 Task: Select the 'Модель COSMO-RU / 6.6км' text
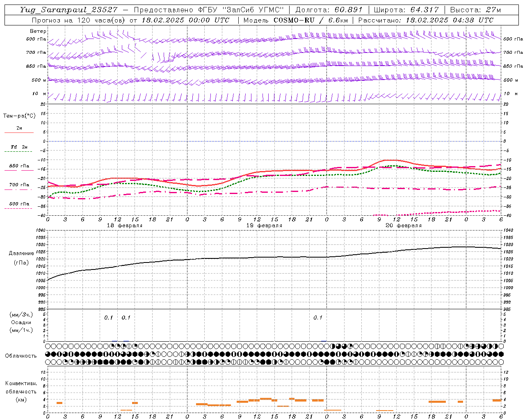[296, 20]
